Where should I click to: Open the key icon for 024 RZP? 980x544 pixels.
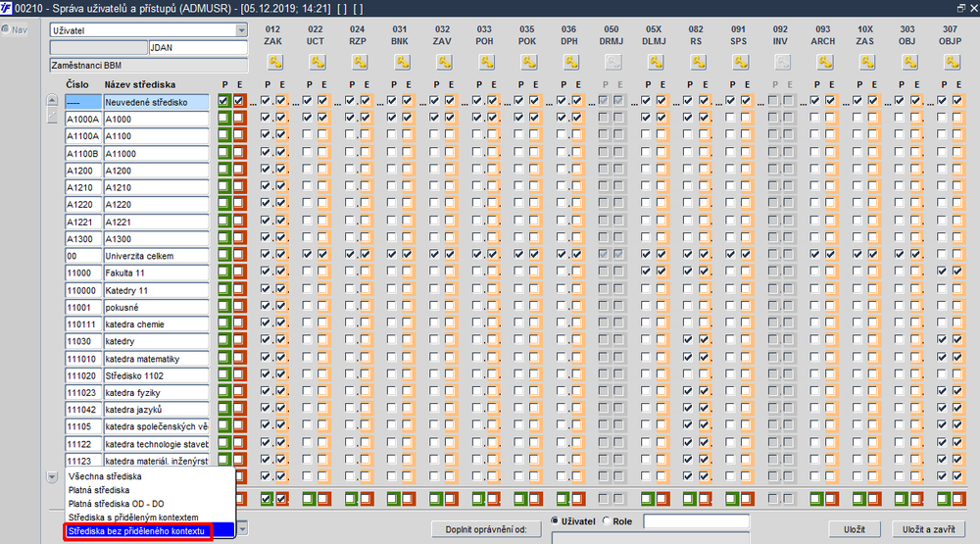click(x=360, y=62)
